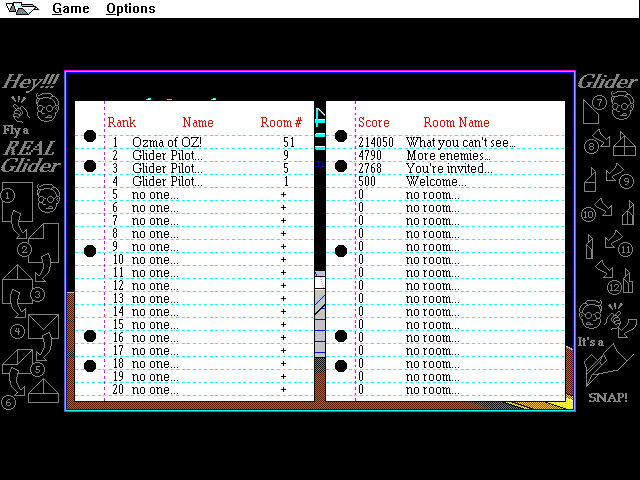Screen dimensions: 640x480
Task: Click the rank 20 no one... entry
Action: (x=155, y=390)
